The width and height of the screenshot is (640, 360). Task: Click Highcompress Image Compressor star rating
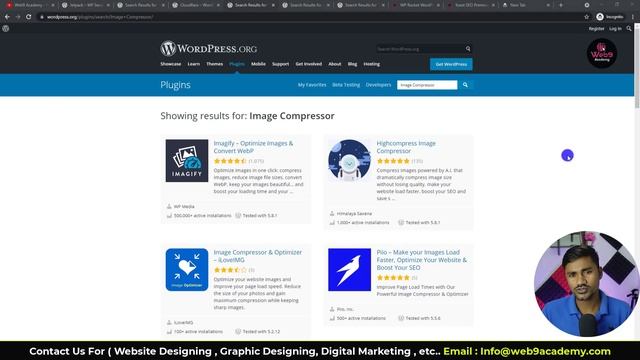(393, 161)
